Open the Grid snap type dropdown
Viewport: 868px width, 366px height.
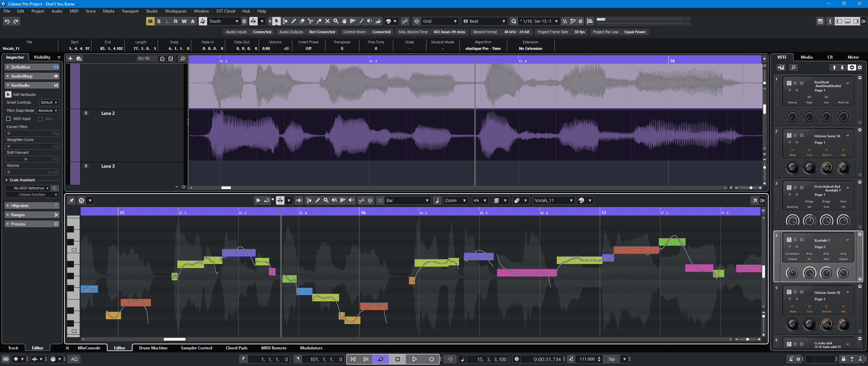click(440, 21)
